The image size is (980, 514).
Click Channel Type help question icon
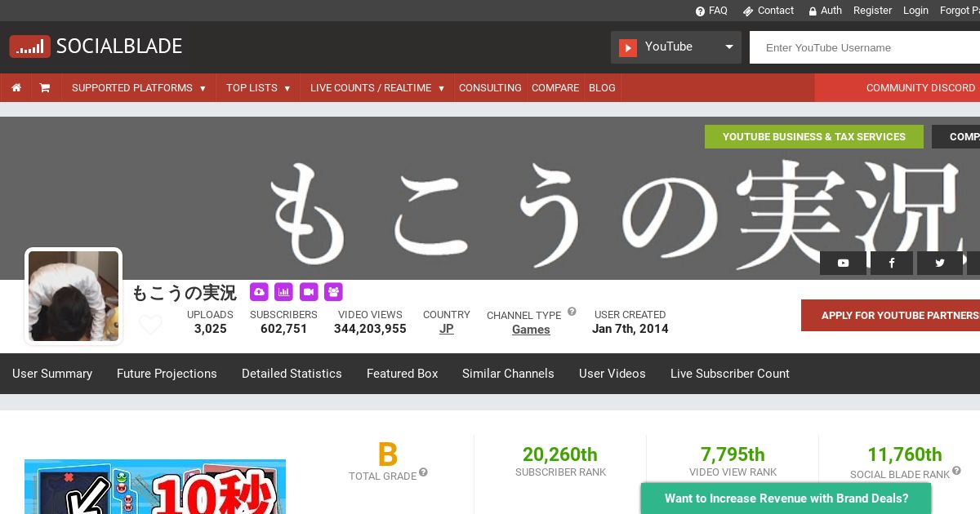pyautogui.click(x=572, y=312)
